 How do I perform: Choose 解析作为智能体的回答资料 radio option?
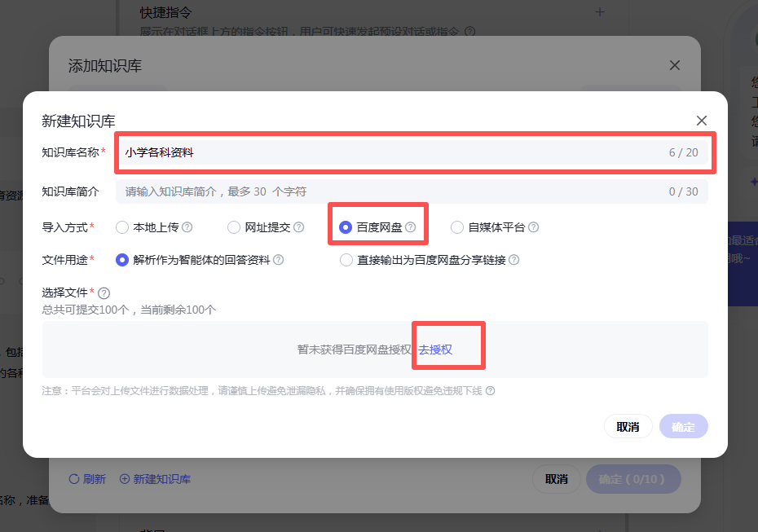click(x=121, y=260)
